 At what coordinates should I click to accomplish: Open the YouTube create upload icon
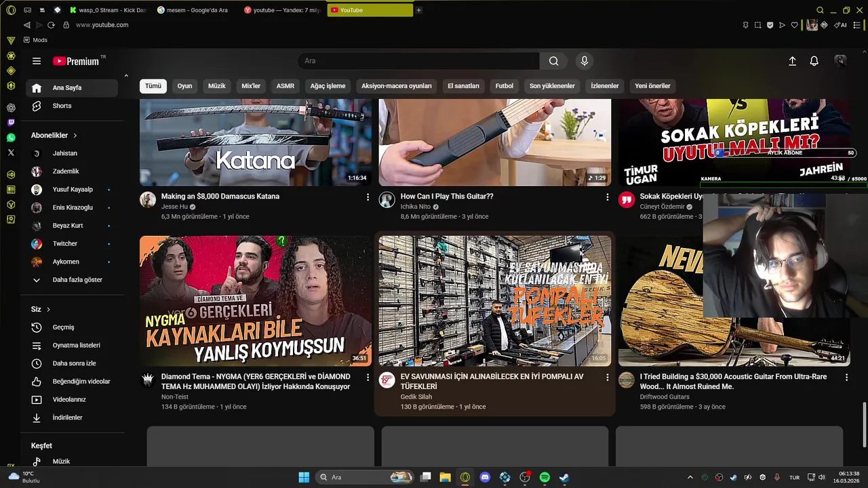pos(792,61)
